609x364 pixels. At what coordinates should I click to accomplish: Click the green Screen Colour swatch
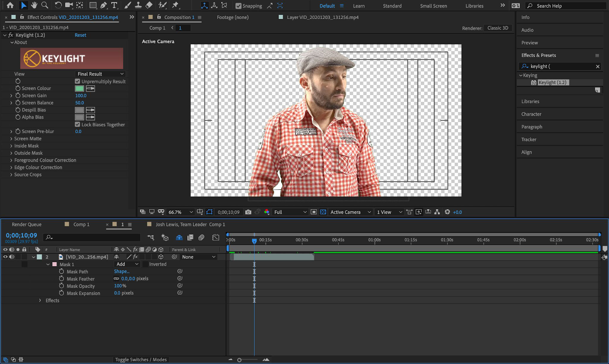[x=79, y=88]
